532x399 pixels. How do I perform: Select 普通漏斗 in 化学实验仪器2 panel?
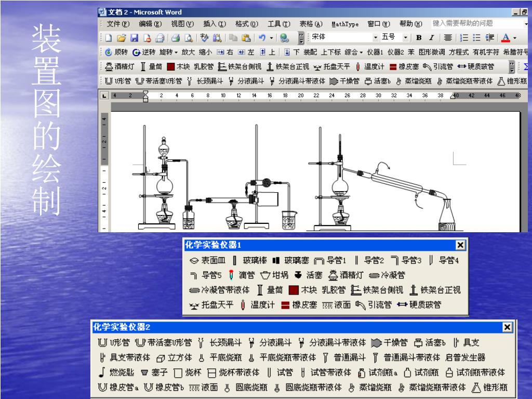pyautogui.click(x=344, y=357)
